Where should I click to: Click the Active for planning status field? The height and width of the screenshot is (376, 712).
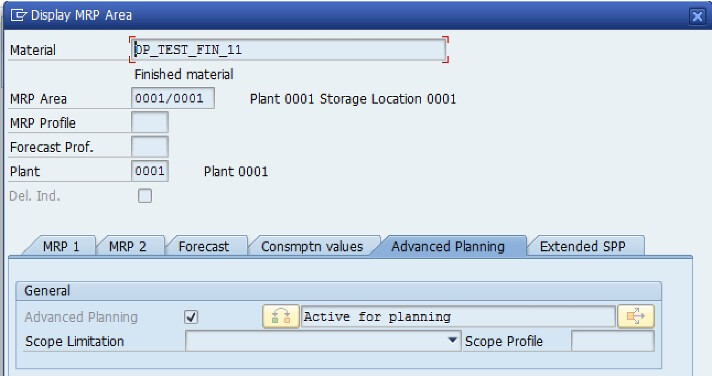[458, 317]
